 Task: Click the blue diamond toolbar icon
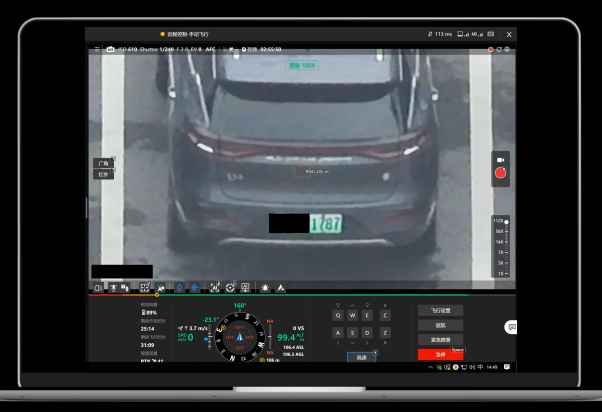179,288
